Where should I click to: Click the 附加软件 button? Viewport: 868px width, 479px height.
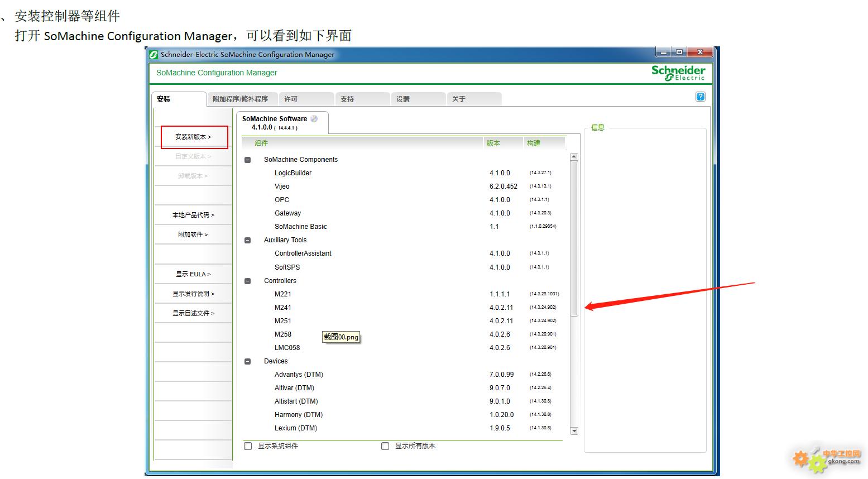point(193,234)
